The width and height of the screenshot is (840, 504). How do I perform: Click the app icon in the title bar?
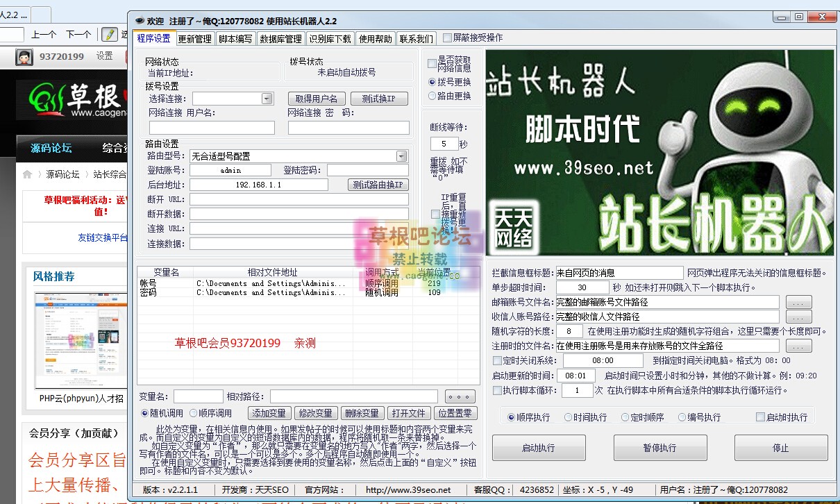coord(139,21)
